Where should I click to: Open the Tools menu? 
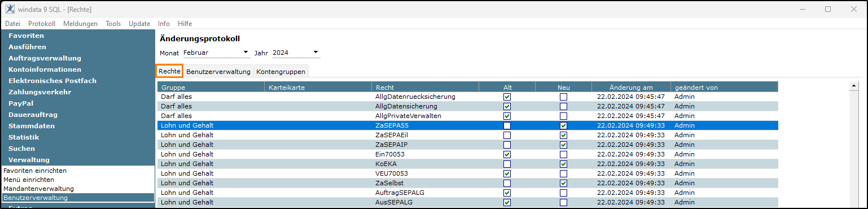click(113, 24)
